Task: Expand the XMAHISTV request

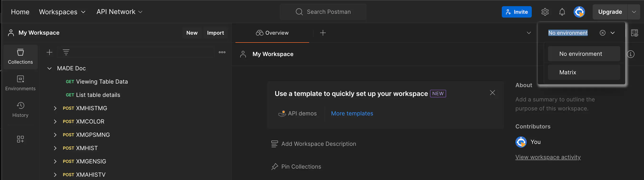Action: (x=55, y=175)
